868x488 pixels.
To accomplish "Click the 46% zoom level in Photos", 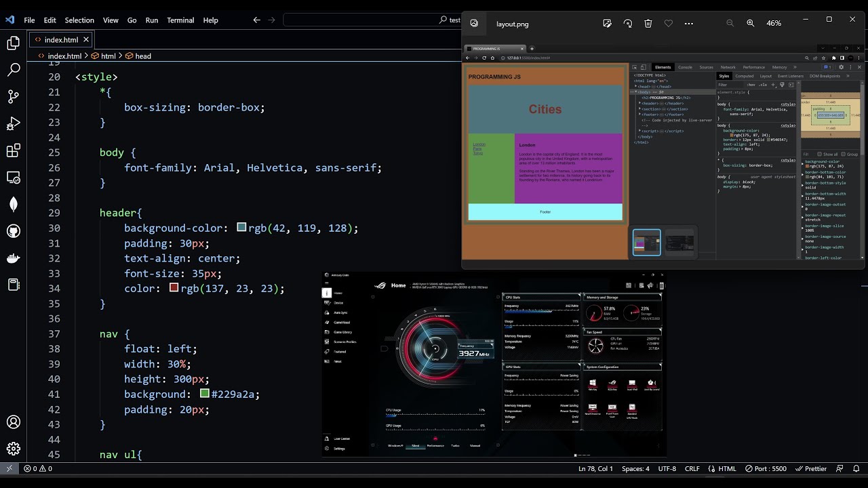I will point(774,23).
